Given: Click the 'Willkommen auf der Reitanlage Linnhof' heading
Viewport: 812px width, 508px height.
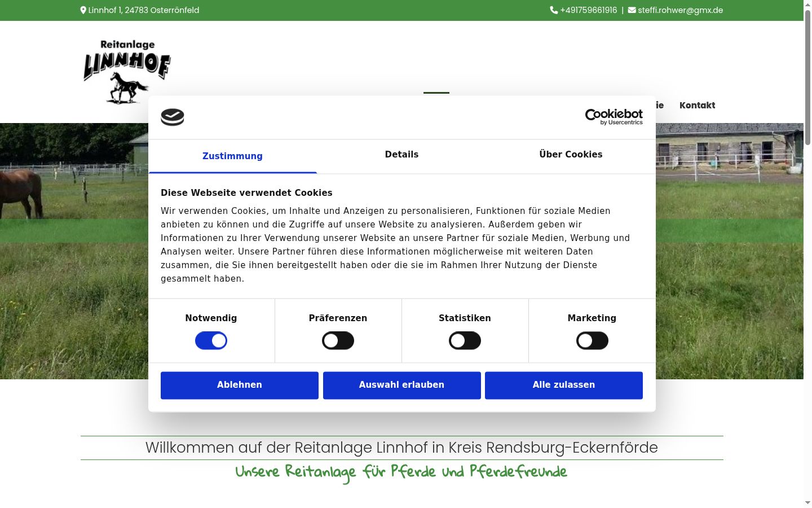Looking at the screenshot, I should (x=401, y=448).
